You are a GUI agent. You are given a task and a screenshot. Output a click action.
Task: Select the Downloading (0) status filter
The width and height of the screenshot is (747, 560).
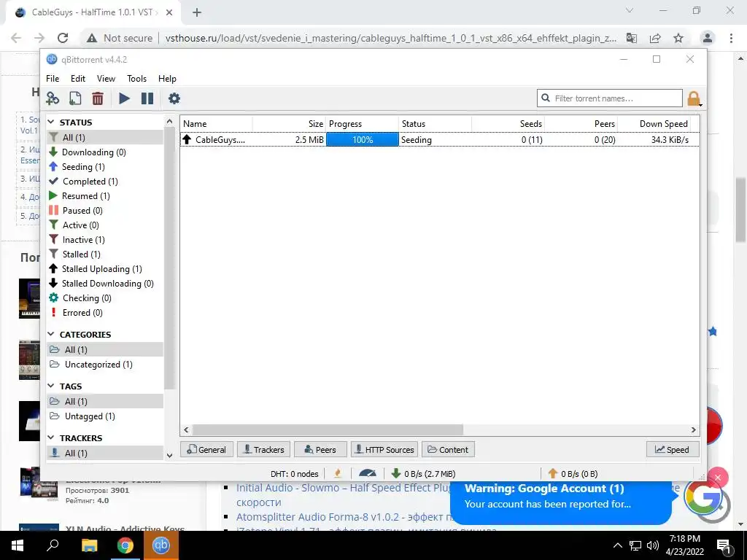pyautogui.click(x=105, y=152)
